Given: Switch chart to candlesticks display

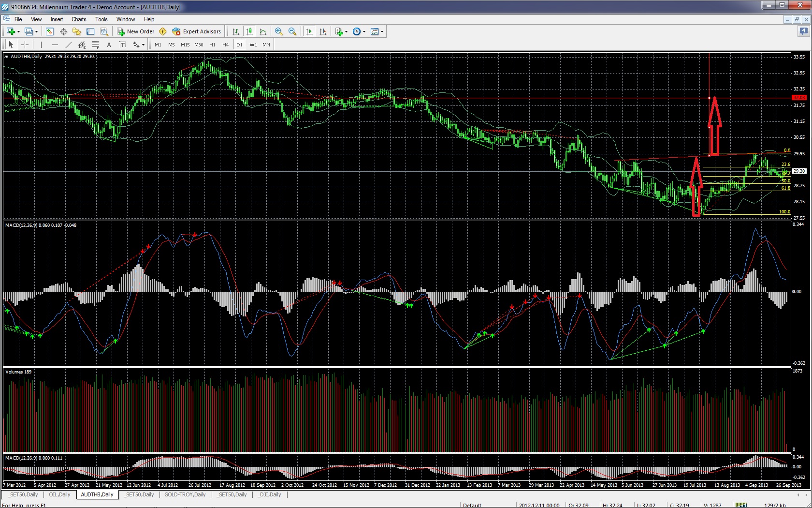Looking at the screenshot, I should pyautogui.click(x=249, y=31).
